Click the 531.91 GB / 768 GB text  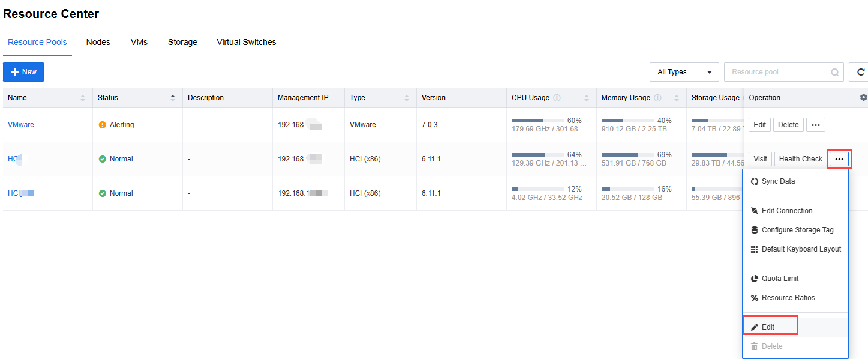point(634,163)
